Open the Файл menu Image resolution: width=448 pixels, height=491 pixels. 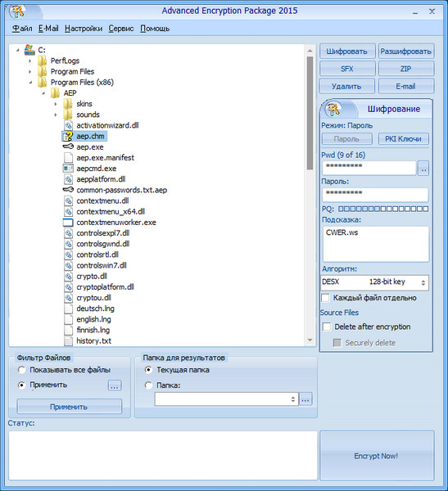click(x=22, y=29)
